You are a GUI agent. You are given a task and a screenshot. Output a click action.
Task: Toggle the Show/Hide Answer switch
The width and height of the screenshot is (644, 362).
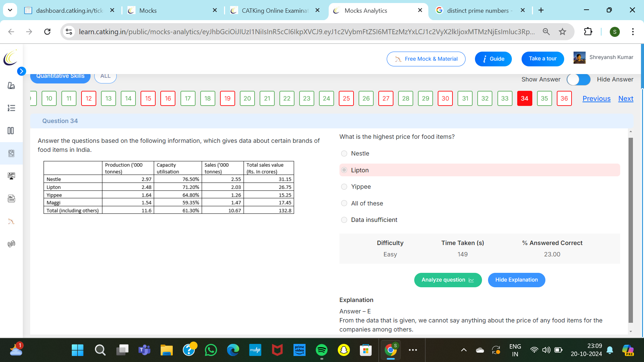click(579, 79)
